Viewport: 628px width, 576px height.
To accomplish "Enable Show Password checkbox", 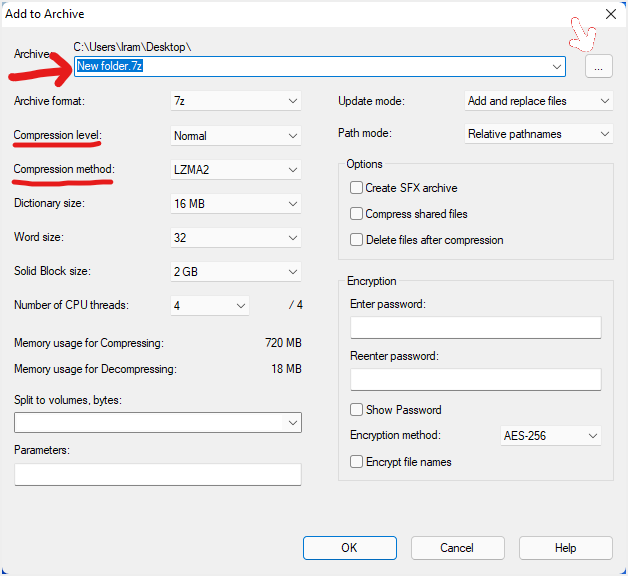I will tap(356, 410).
